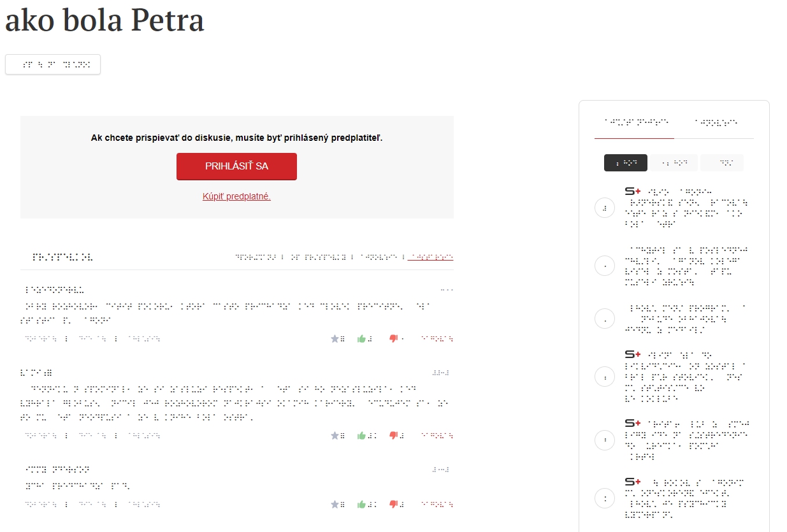Click the star icon on the third comment
The height and width of the screenshot is (532, 787).
(x=335, y=505)
